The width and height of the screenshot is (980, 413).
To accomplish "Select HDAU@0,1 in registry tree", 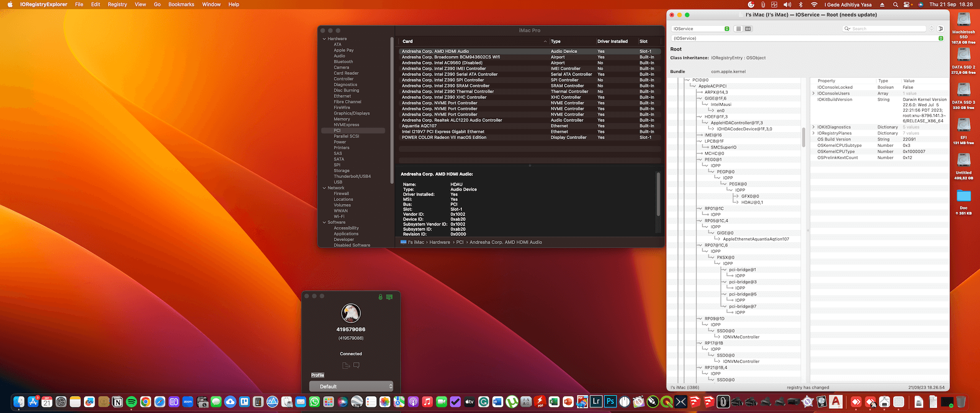I will [x=752, y=202].
